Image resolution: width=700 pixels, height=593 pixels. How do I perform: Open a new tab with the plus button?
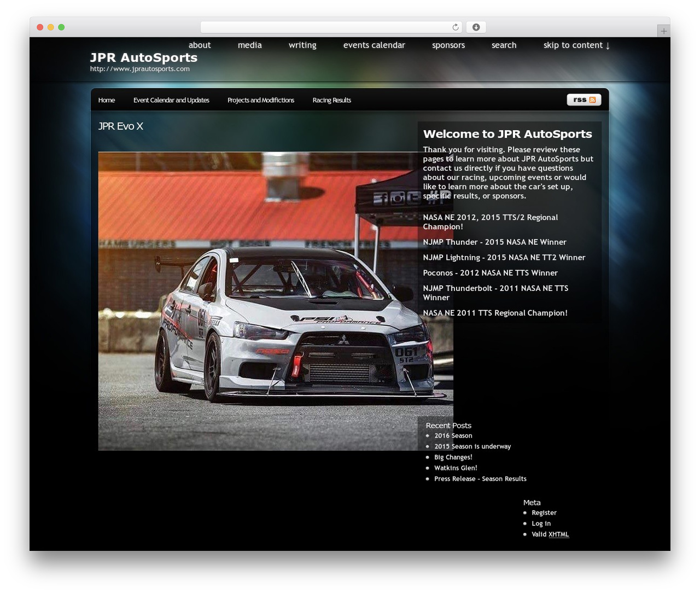[x=663, y=31]
